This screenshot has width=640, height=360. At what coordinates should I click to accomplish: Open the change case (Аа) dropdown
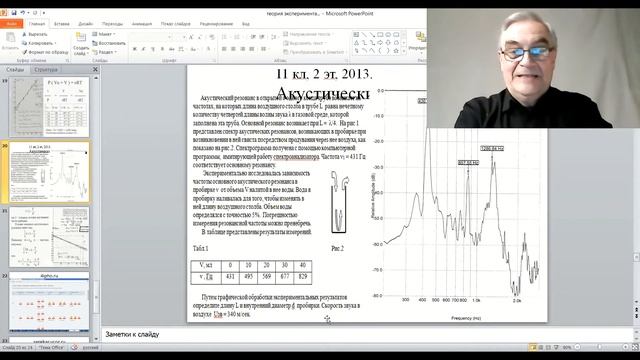point(194,49)
